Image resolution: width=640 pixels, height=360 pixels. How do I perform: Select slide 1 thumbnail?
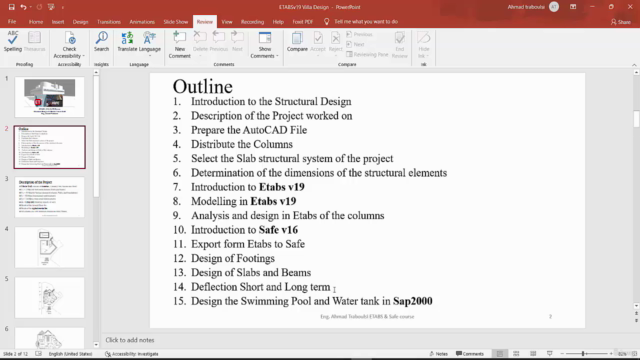tap(49, 97)
